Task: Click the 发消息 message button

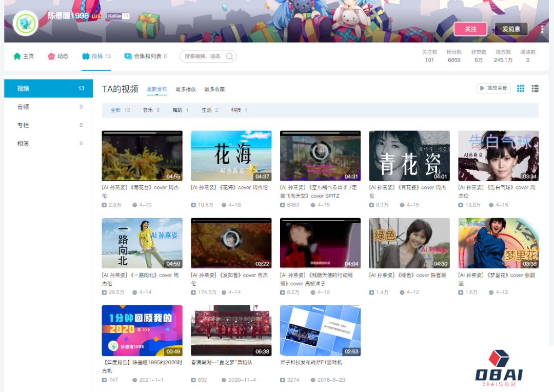Action: click(x=511, y=29)
